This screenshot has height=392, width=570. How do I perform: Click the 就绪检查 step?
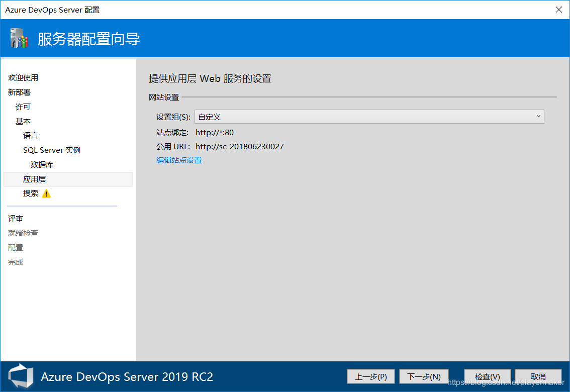(x=23, y=233)
